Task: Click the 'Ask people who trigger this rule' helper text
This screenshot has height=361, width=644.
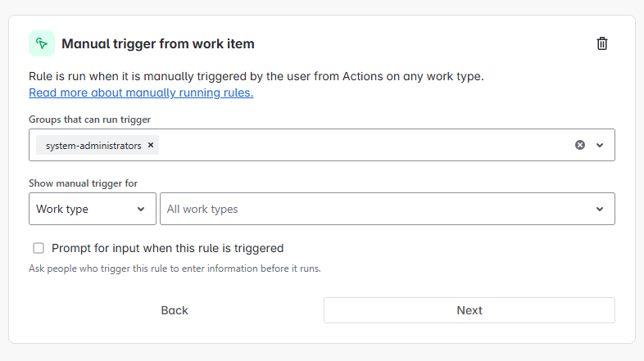Action: (175, 268)
